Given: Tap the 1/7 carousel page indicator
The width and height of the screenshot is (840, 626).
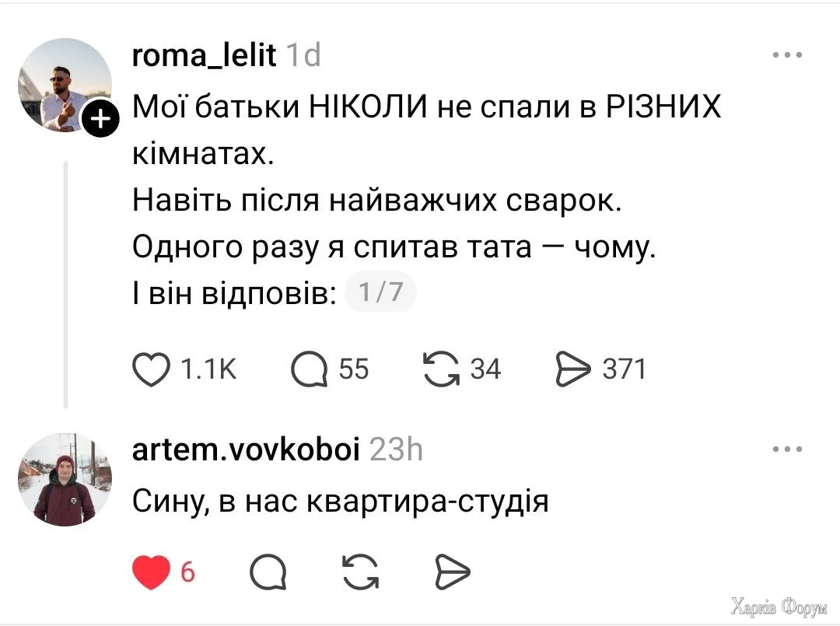Looking at the screenshot, I should tap(380, 291).
